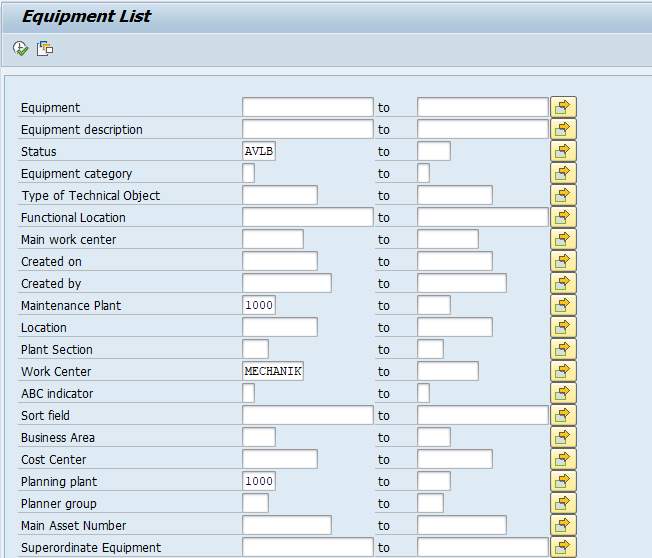Open multiple selection for Created on row

click(563, 261)
